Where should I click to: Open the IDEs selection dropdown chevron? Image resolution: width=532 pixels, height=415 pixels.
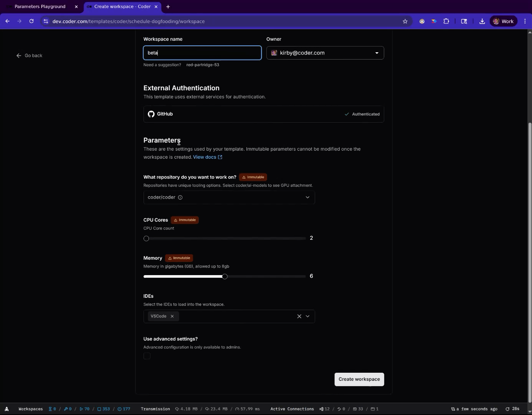click(307, 316)
